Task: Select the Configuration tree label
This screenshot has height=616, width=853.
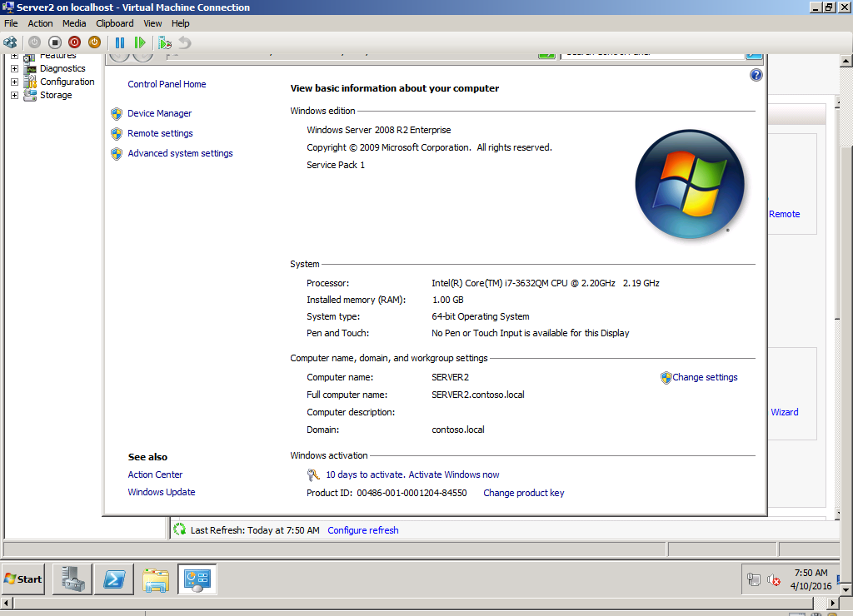Action: tap(67, 82)
